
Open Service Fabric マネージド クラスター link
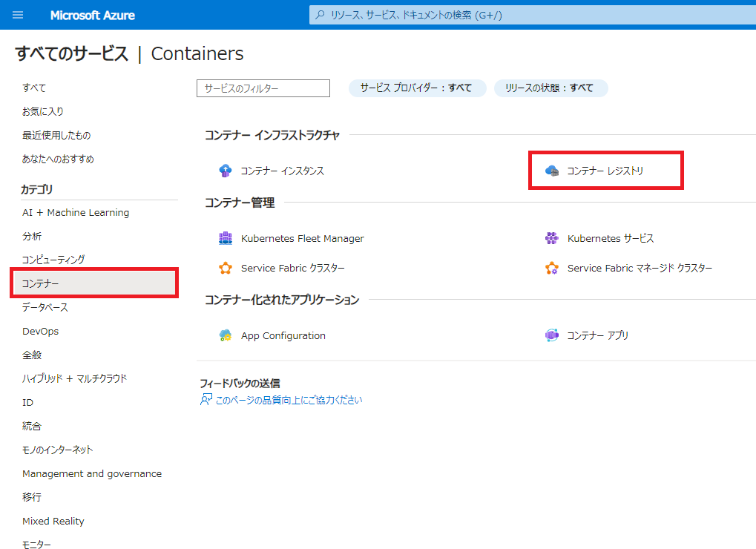pyautogui.click(x=640, y=268)
